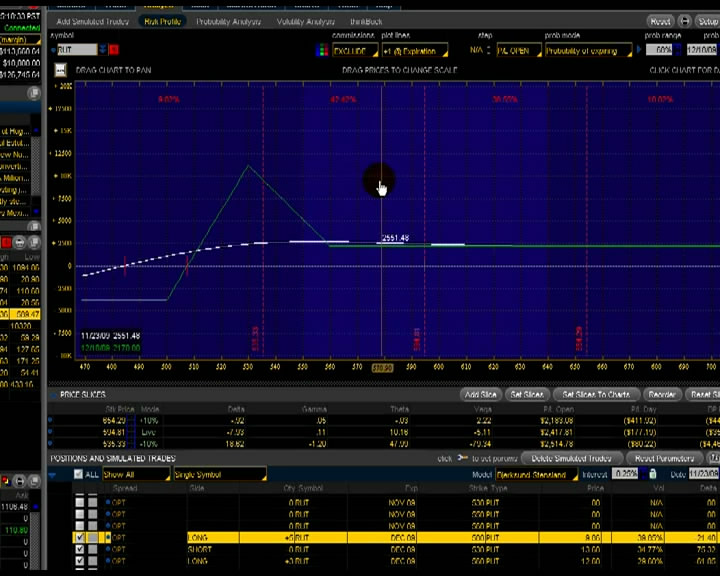Switch to the Probability Analysis tab
Screen dimensions: 720x576
(x=228, y=22)
